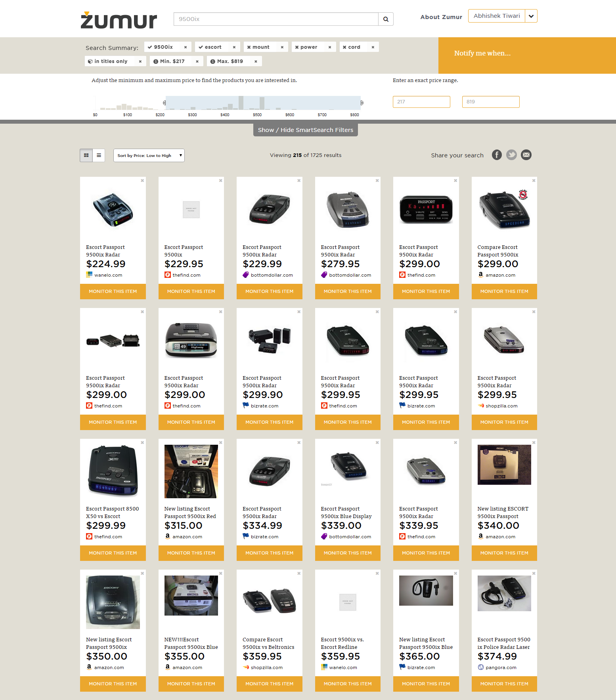Click the shopzilla icon on $299.95 item
Image resolution: width=616 pixels, height=700 pixels.
(x=481, y=405)
